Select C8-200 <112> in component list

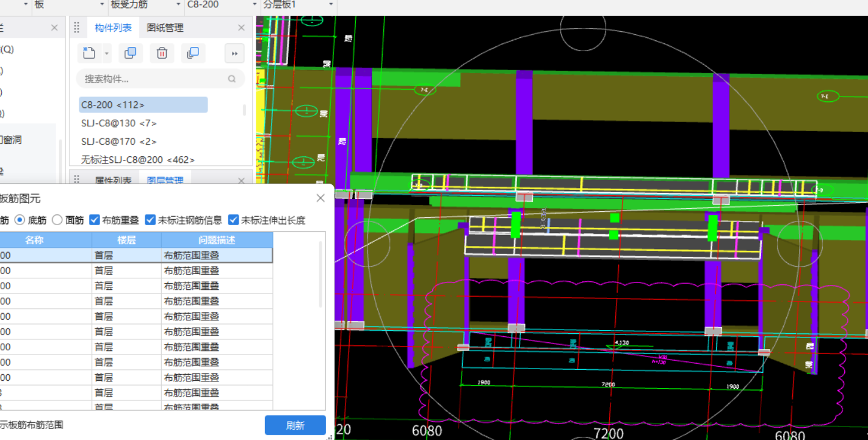143,105
